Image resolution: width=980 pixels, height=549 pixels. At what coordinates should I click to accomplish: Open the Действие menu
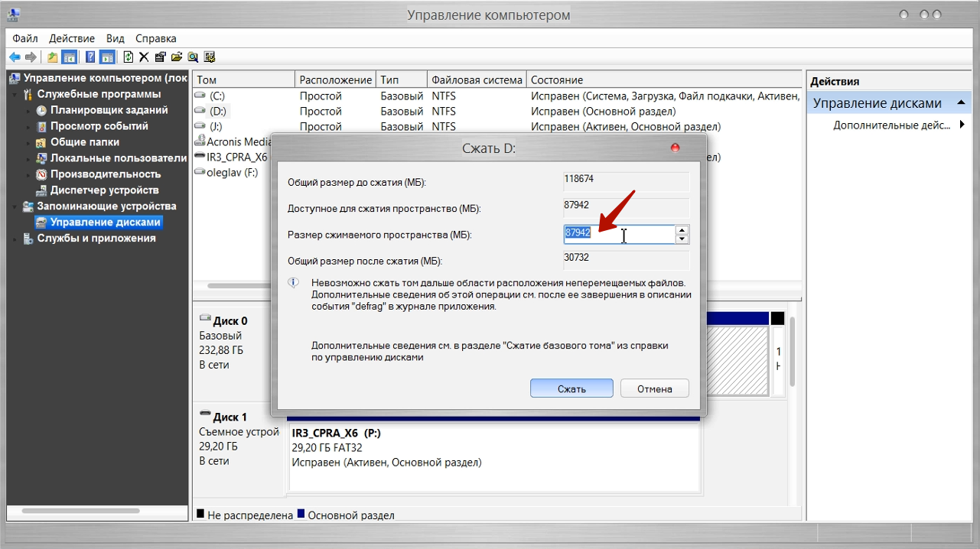pyautogui.click(x=72, y=38)
